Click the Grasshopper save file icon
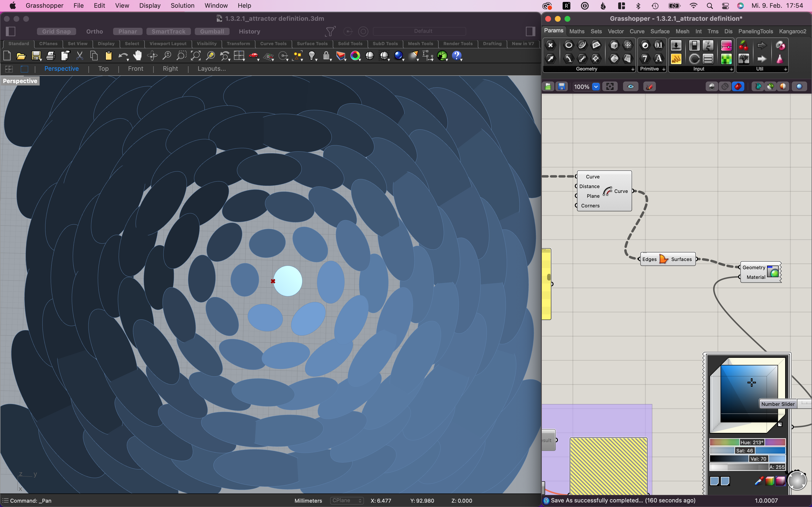Viewport: 812px width, 507px height. 561,87
